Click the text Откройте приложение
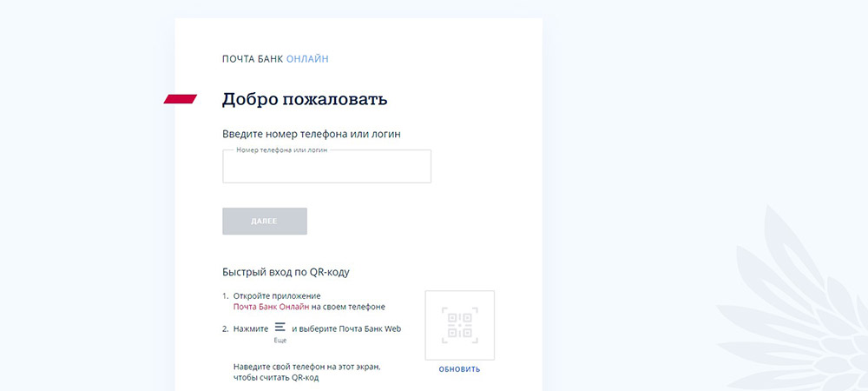868x391 pixels. [x=277, y=296]
